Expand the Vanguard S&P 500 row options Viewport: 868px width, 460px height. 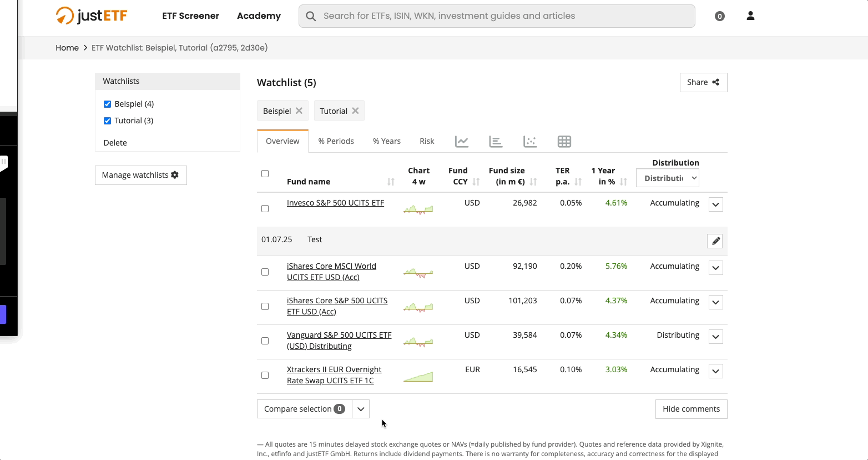715,337
